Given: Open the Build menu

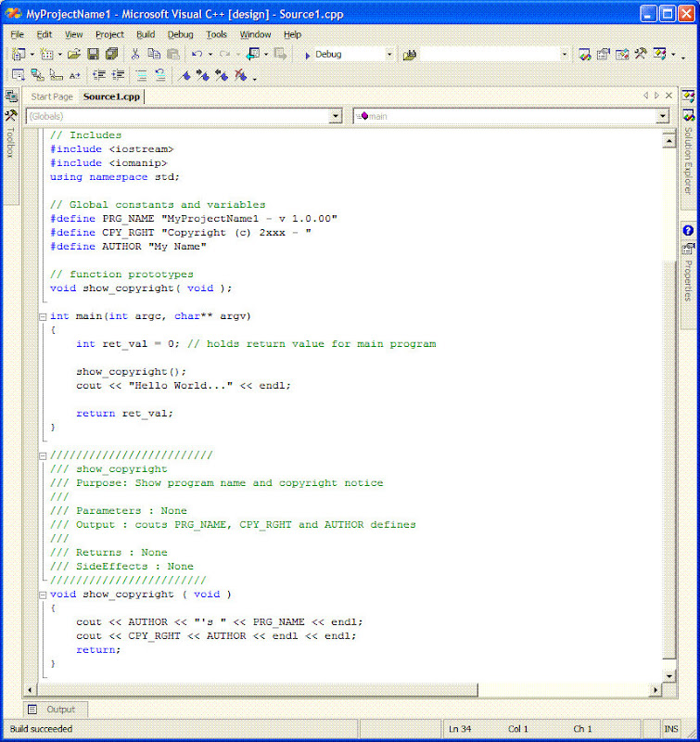Looking at the screenshot, I should [146, 34].
